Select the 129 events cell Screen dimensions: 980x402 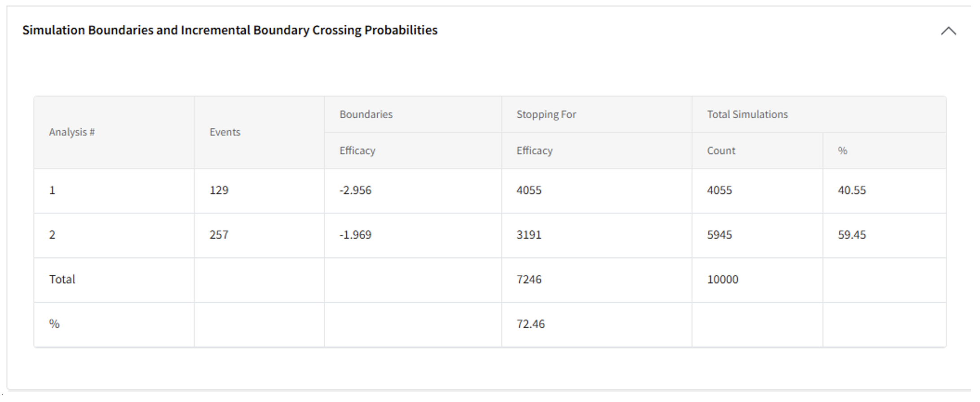coord(219,190)
